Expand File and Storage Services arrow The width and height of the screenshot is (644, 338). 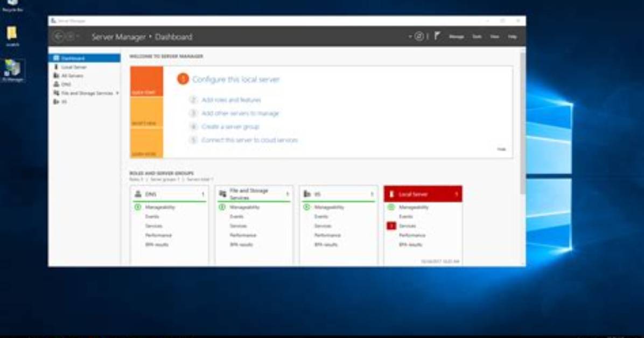click(x=117, y=93)
